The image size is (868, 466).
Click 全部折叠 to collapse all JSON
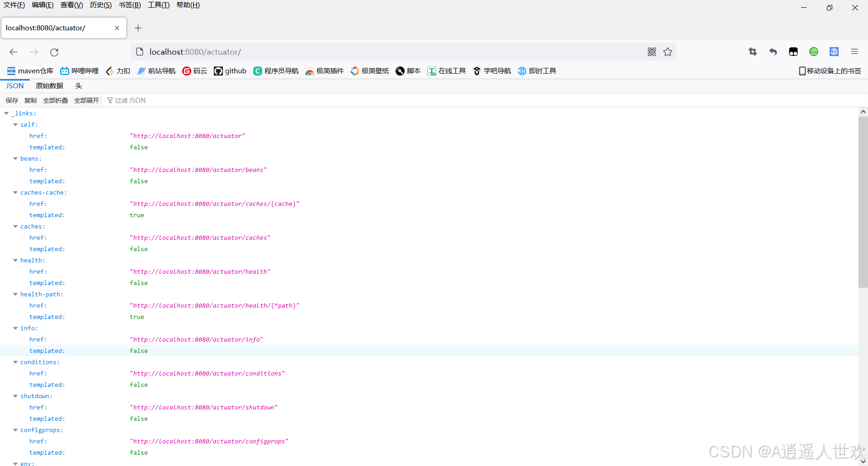tap(55, 100)
